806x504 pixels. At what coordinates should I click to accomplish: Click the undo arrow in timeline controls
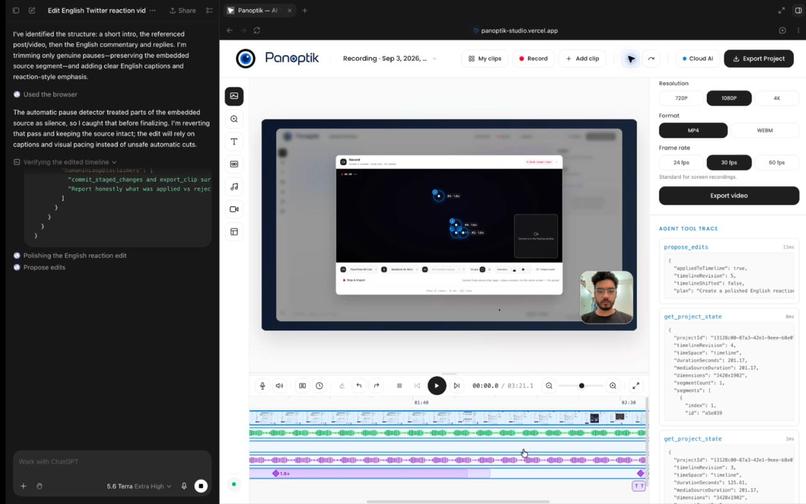(359, 386)
